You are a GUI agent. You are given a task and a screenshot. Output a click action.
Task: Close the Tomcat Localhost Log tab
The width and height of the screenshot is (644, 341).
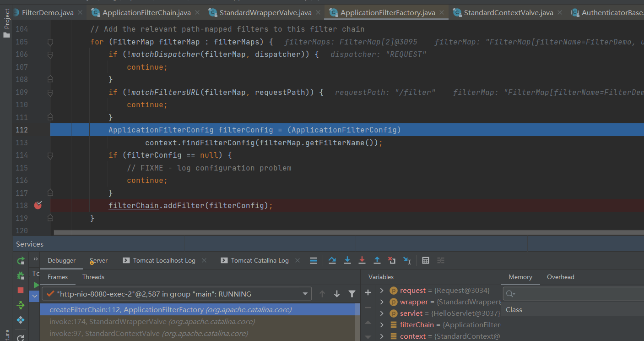pos(204,260)
